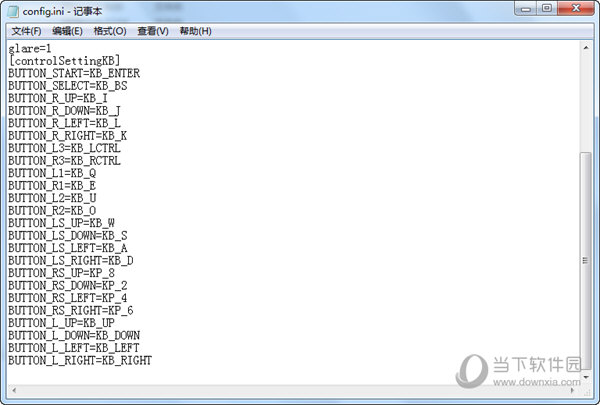Click the line BUTTON_RS_RIGHT=KP_6
Image resolution: width=600 pixels, height=405 pixels.
[71, 310]
